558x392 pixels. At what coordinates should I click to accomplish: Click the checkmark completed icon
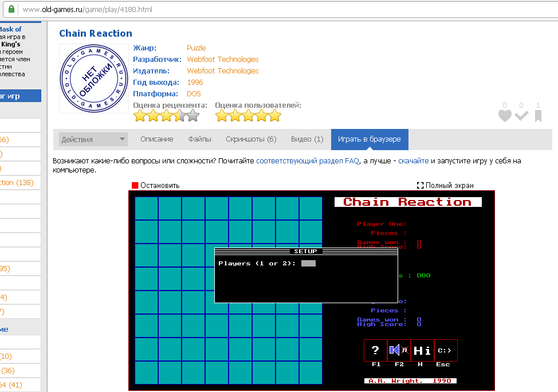[521, 116]
